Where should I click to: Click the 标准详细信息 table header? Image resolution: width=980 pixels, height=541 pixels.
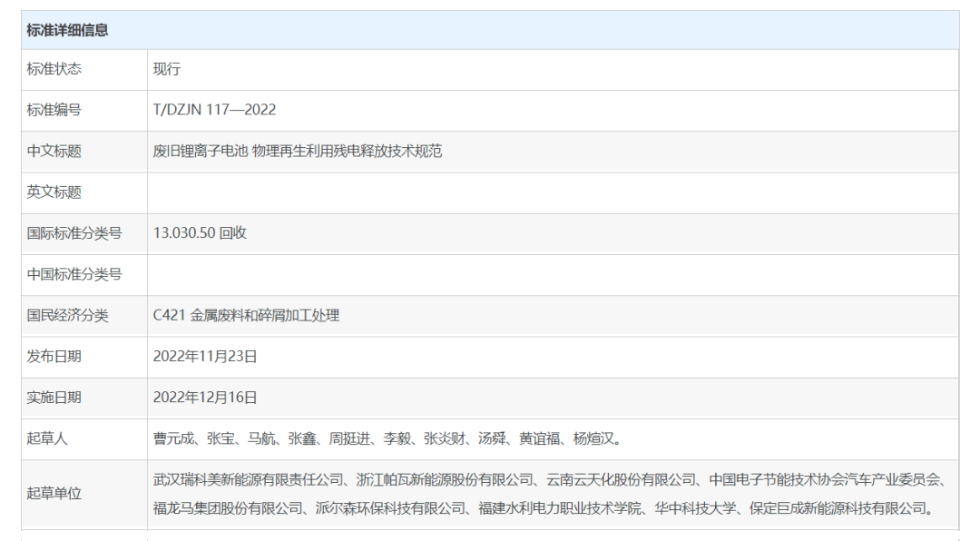[67, 30]
